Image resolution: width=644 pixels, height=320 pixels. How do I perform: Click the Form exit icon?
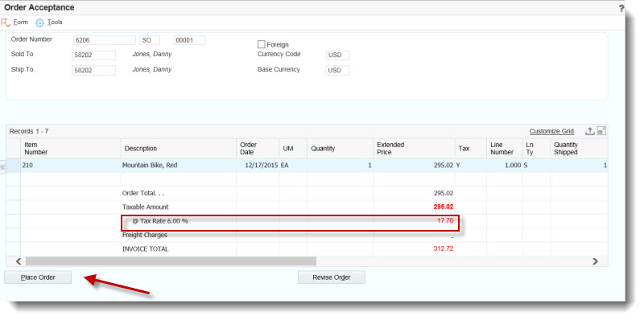click(6, 23)
